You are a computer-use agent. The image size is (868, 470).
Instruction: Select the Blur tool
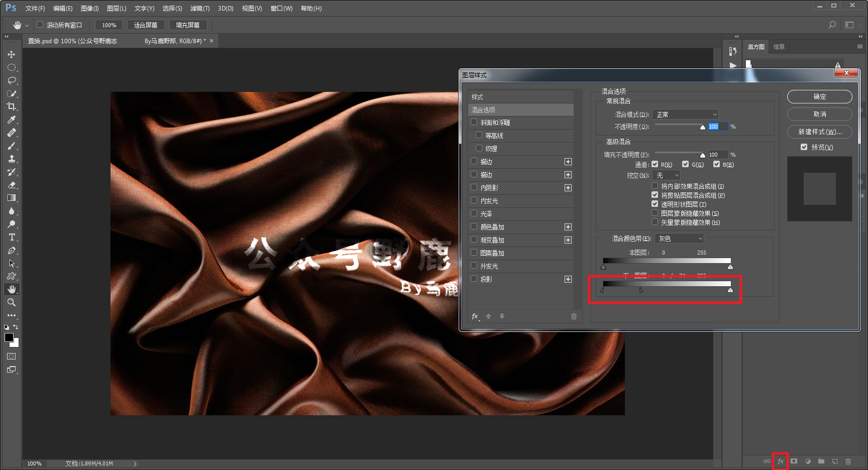12,211
